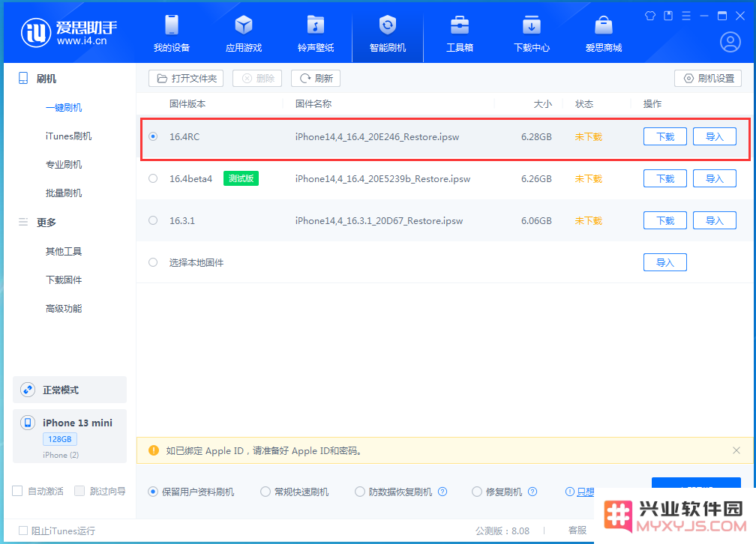Select the 16.3.1 firmware radio button
The image size is (756, 544).
153,220
